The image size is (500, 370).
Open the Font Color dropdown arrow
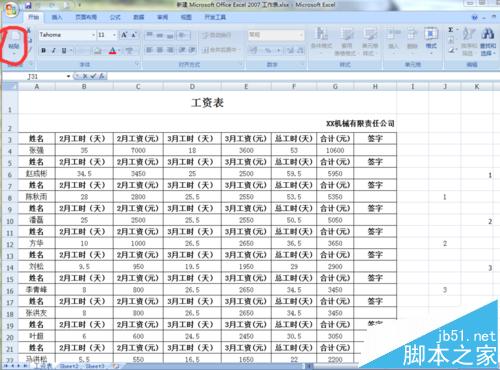[x=119, y=51]
